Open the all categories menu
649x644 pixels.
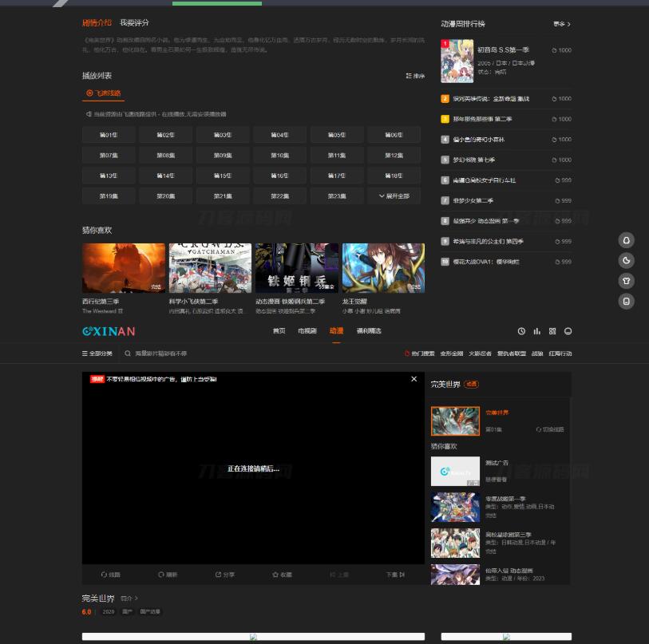[x=97, y=354]
